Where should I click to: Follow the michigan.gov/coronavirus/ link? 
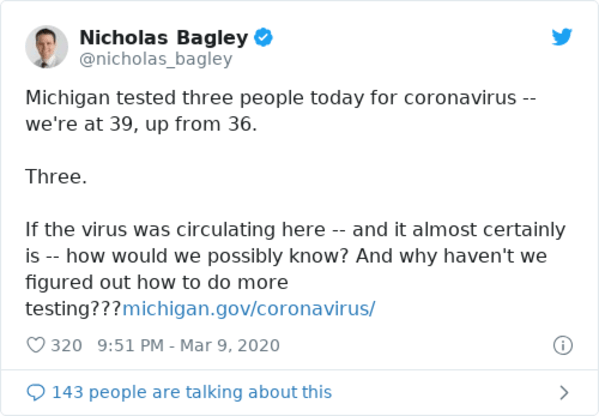(249, 308)
